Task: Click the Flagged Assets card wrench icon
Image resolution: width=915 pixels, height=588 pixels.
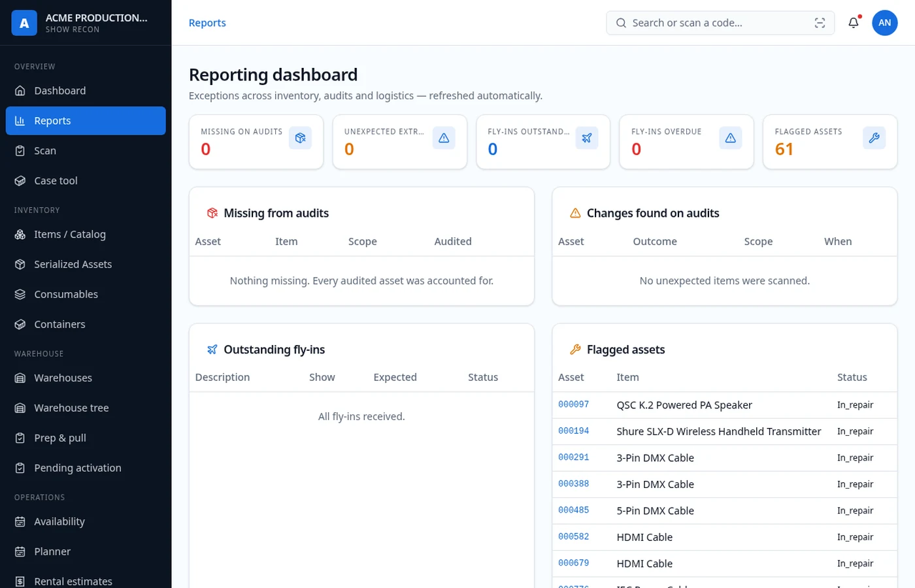Action: pyautogui.click(x=874, y=138)
